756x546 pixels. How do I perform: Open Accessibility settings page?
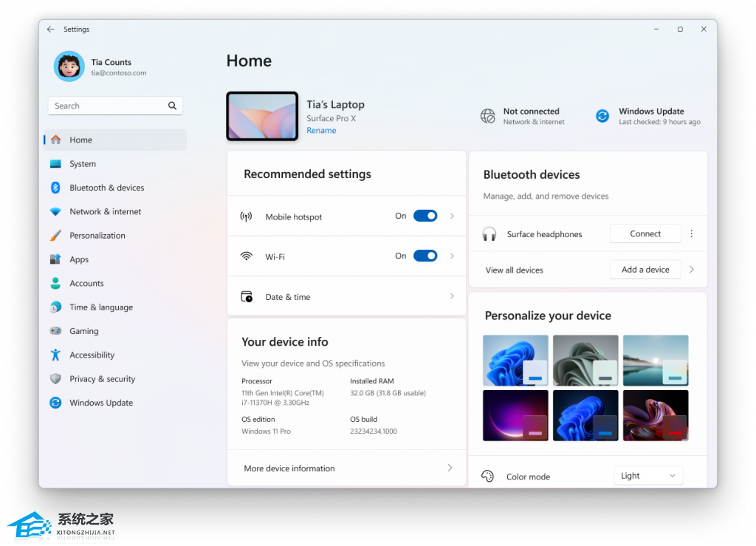pos(115,355)
